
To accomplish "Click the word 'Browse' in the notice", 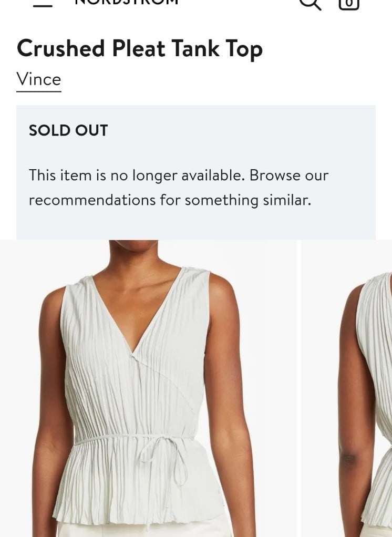I will tap(275, 175).
